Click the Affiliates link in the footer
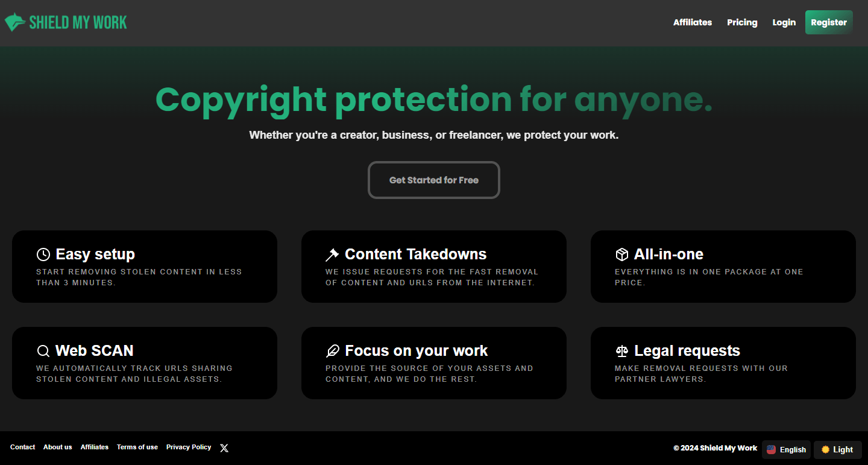 point(95,447)
